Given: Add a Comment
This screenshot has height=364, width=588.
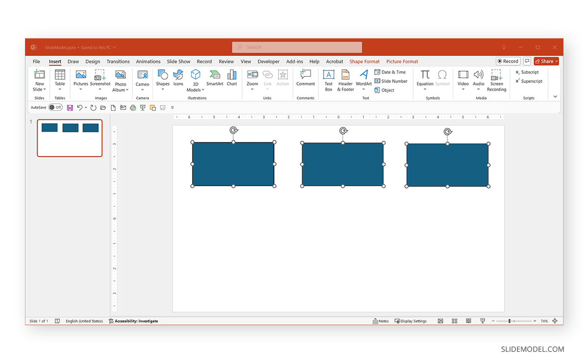Looking at the screenshot, I should click(305, 78).
